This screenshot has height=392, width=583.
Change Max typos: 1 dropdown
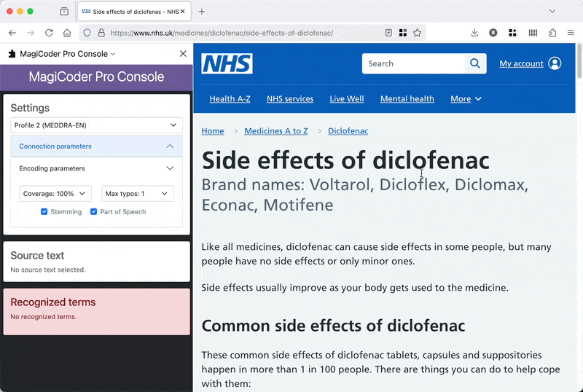pyautogui.click(x=138, y=194)
